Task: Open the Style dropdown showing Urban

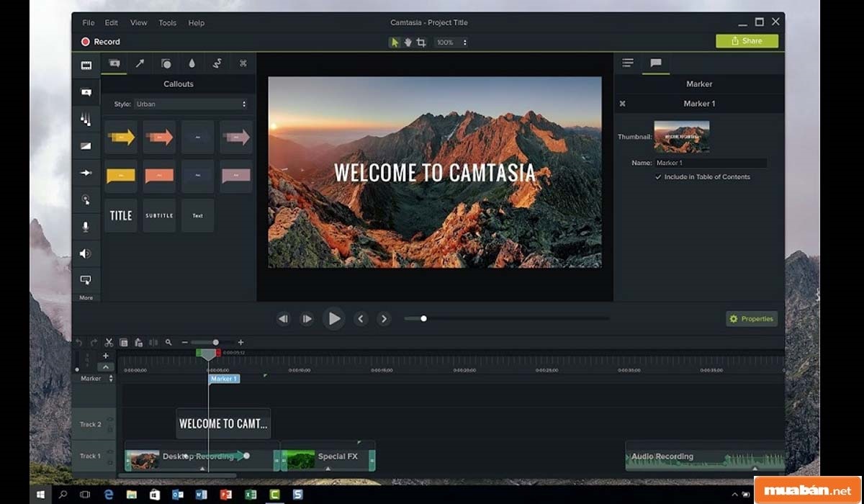Action: coord(191,104)
